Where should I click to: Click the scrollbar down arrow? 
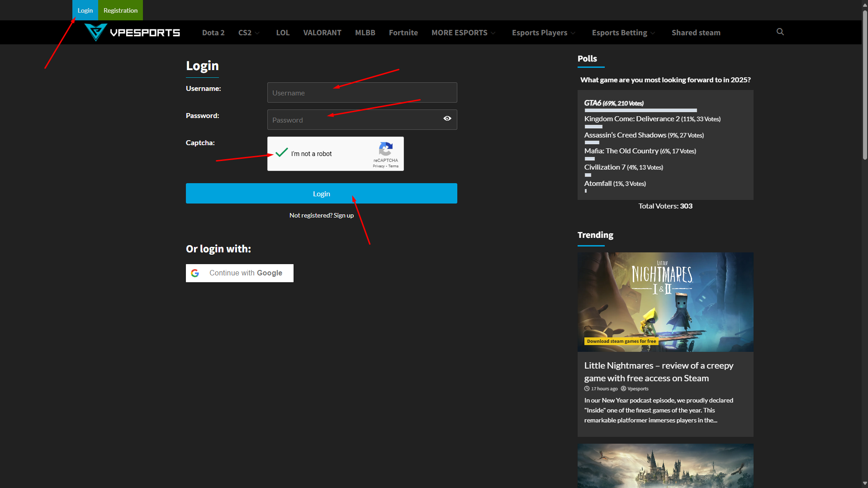[x=865, y=484]
